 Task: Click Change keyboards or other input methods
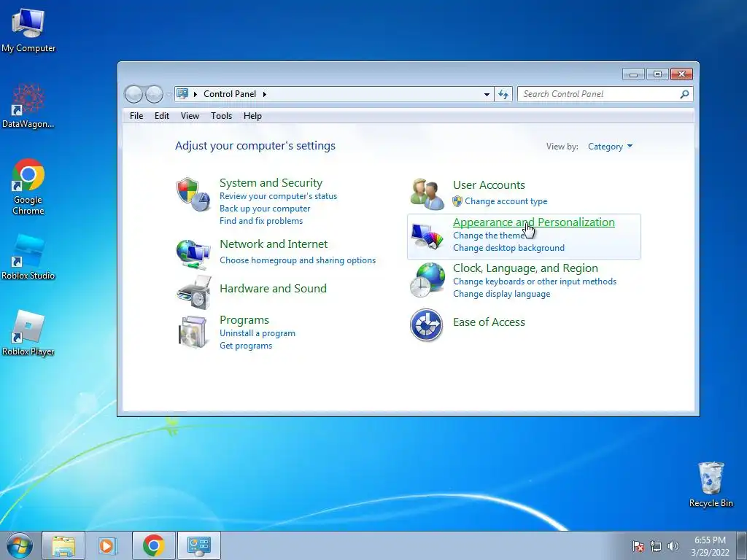click(535, 282)
